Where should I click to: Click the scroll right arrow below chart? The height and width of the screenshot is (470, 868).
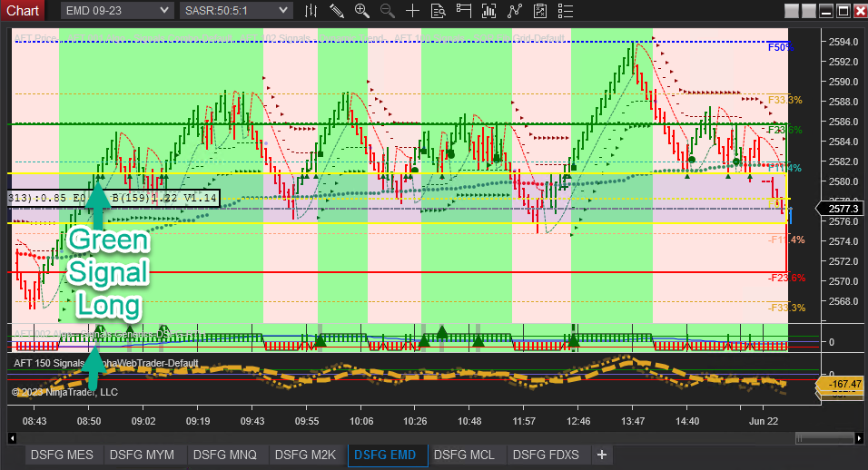pos(859,438)
